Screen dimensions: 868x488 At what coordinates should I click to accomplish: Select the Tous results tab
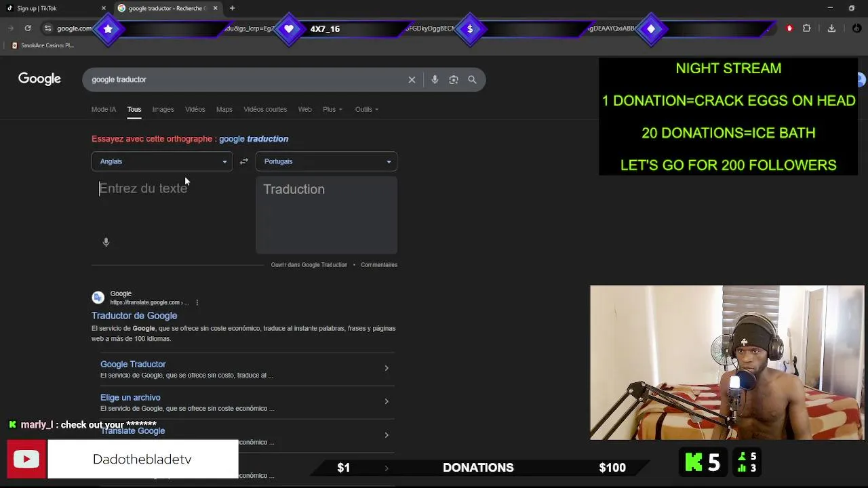[134, 109]
